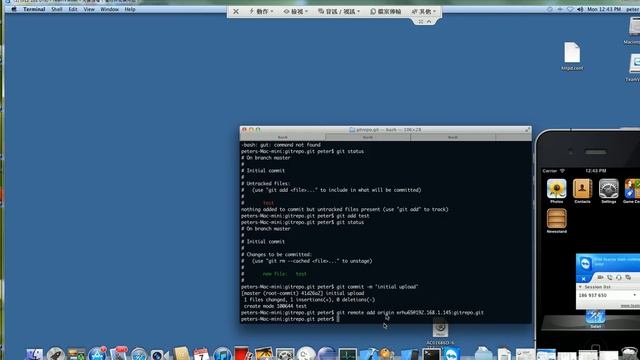Open iTunes from the Dock
The image size is (640, 360).
pyautogui.click(x=222, y=354)
